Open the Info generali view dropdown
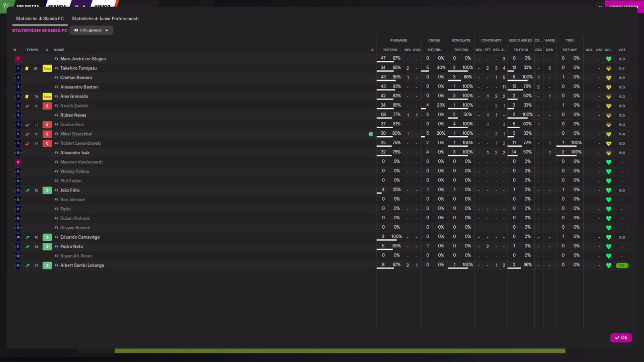 tap(92, 30)
